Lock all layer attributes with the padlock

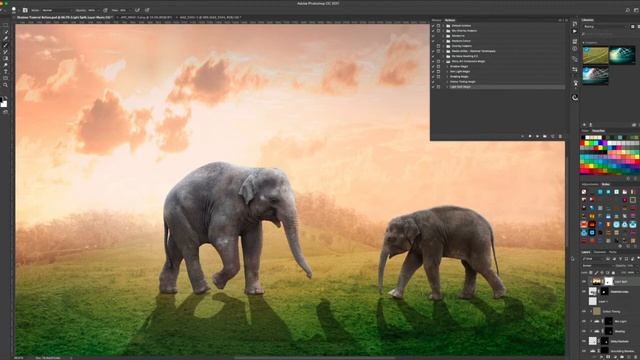(613, 273)
